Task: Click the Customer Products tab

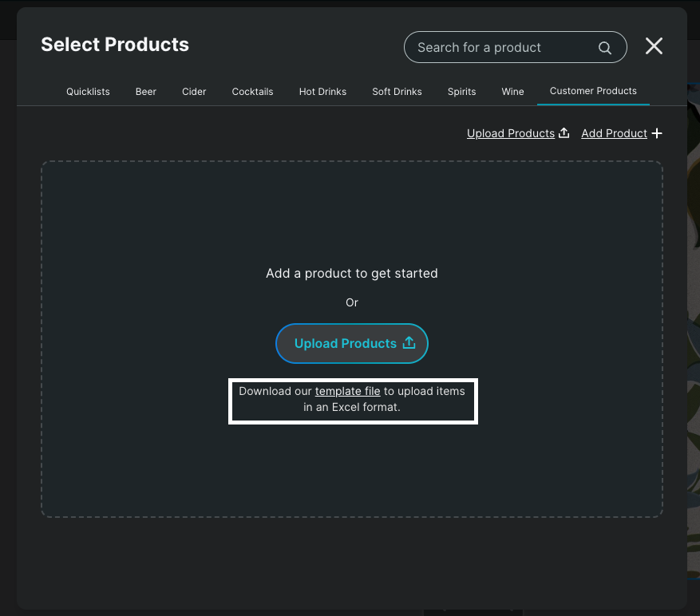Action: (593, 91)
